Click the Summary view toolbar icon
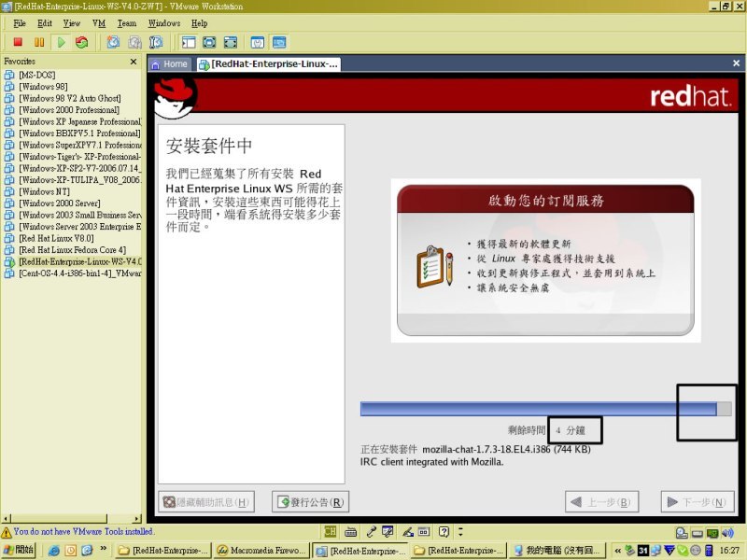Screen dimensions: 747x560 coord(258,42)
